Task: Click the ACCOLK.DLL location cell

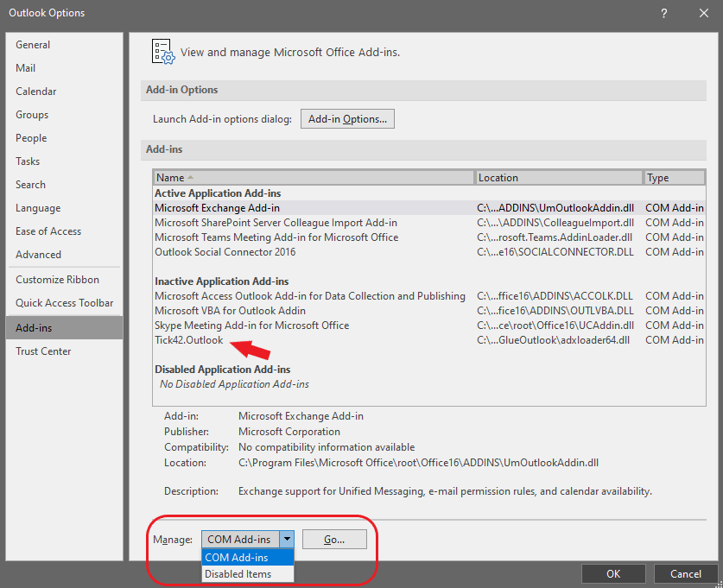Action: point(555,296)
